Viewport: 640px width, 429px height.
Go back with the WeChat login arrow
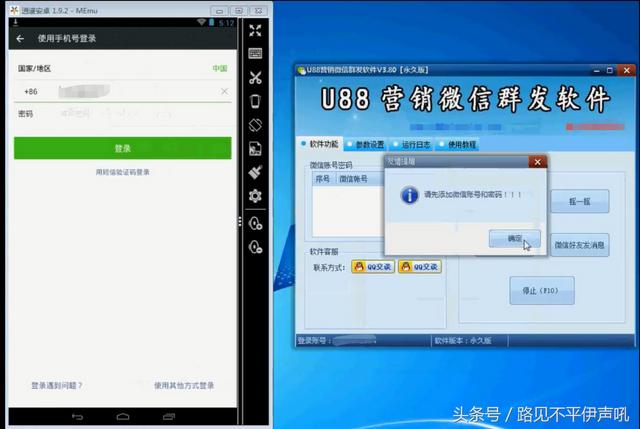(20, 38)
